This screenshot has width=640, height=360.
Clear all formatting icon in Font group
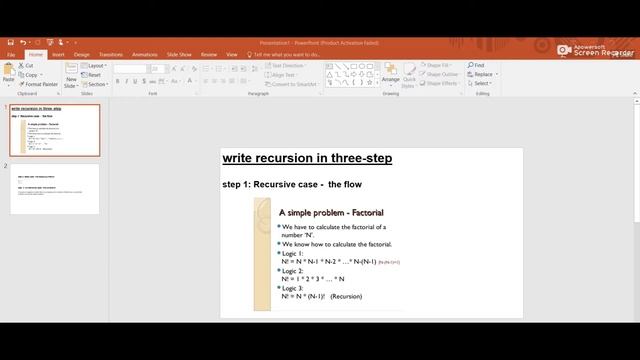point(194,69)
